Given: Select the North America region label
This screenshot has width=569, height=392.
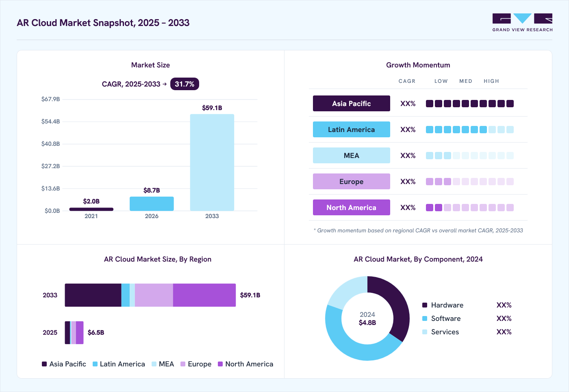Looking at the screenshot, I should click(352, 208).
